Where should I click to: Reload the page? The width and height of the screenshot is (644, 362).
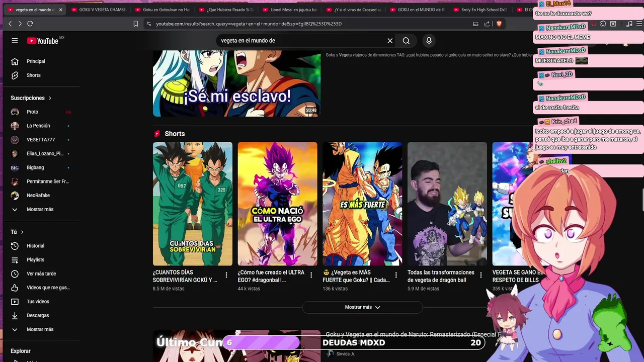point(30,24)
